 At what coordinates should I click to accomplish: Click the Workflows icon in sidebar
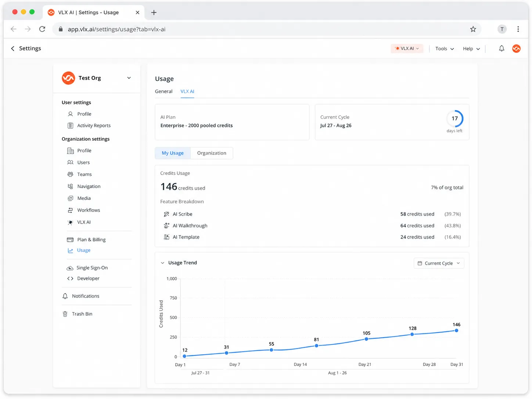point(70,210)
